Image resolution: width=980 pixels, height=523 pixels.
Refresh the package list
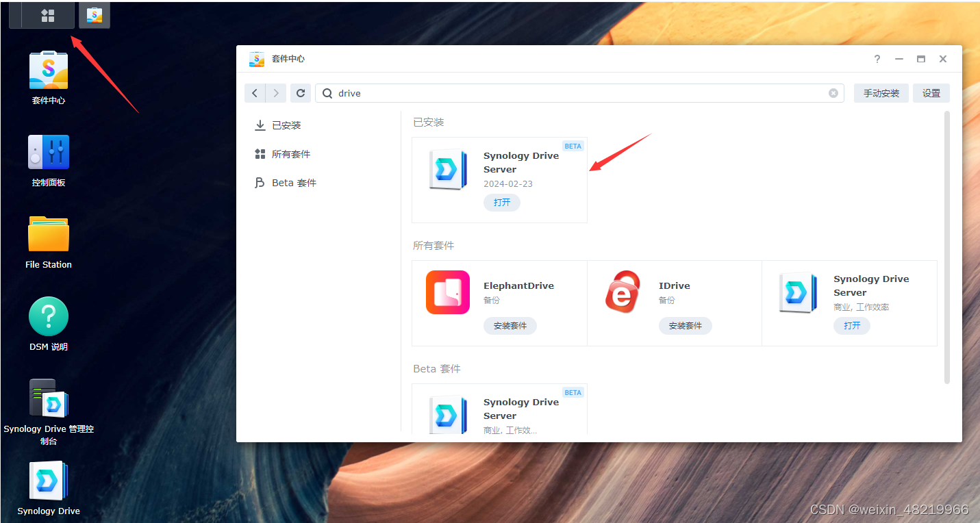pyautogui.click(x=301, y=93)
